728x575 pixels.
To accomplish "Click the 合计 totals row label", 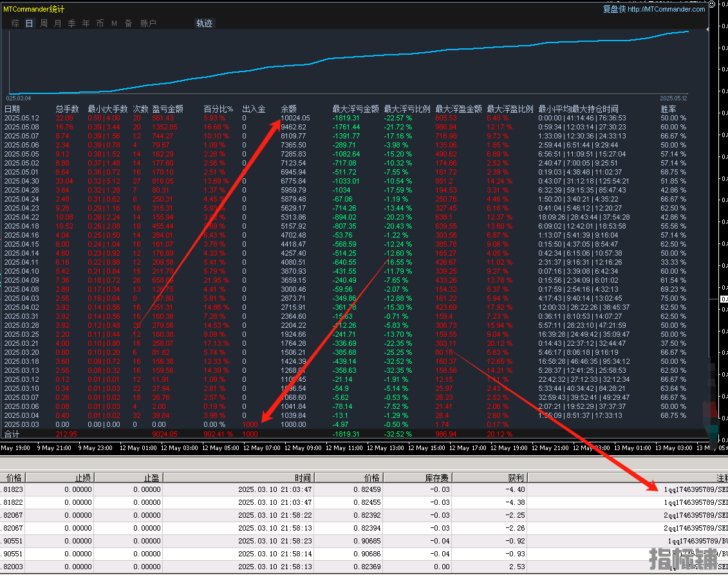I will point(12,434).
